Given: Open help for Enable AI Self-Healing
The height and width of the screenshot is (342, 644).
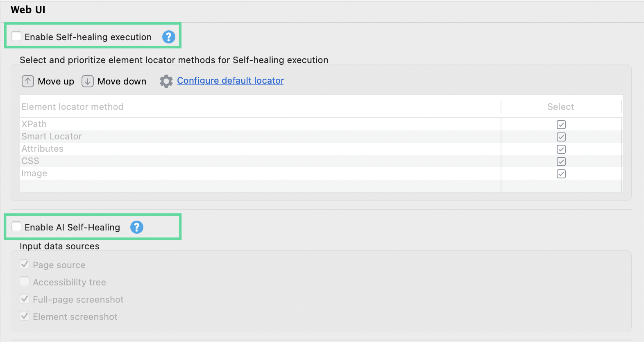Looking at the screenshot, I should point(137,227).
